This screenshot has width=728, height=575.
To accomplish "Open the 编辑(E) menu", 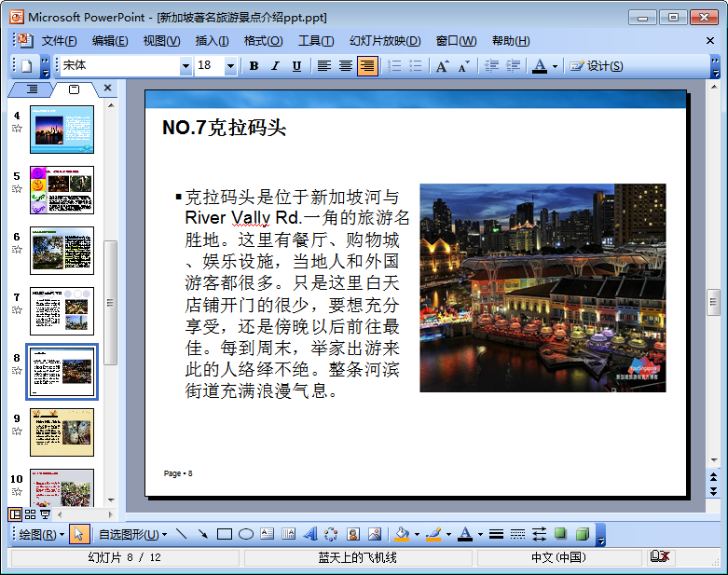I will 110,41.
